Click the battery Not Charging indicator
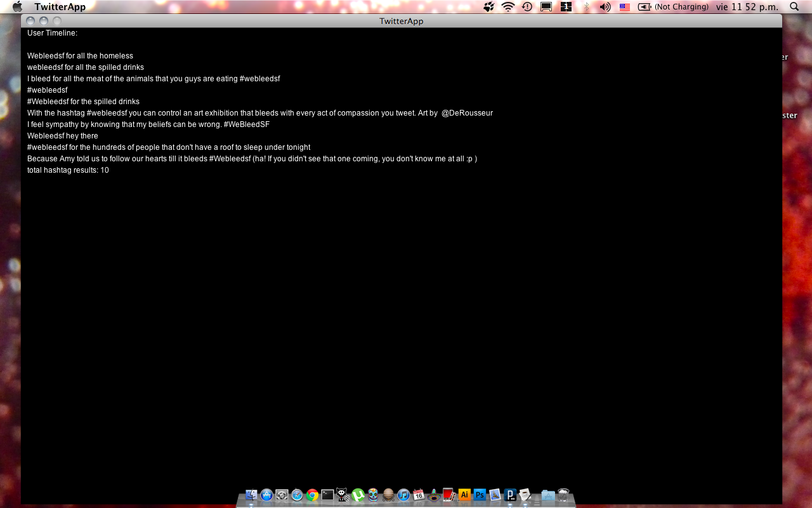The image size is (812, 508). 673,7
